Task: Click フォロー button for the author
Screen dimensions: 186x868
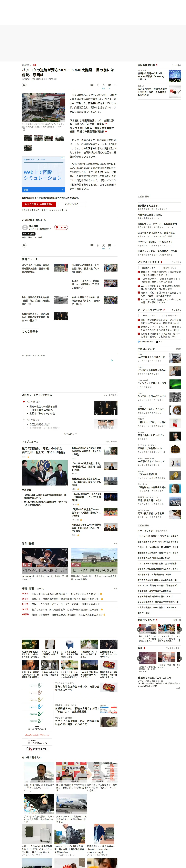Action: click(x=61, y=227)
